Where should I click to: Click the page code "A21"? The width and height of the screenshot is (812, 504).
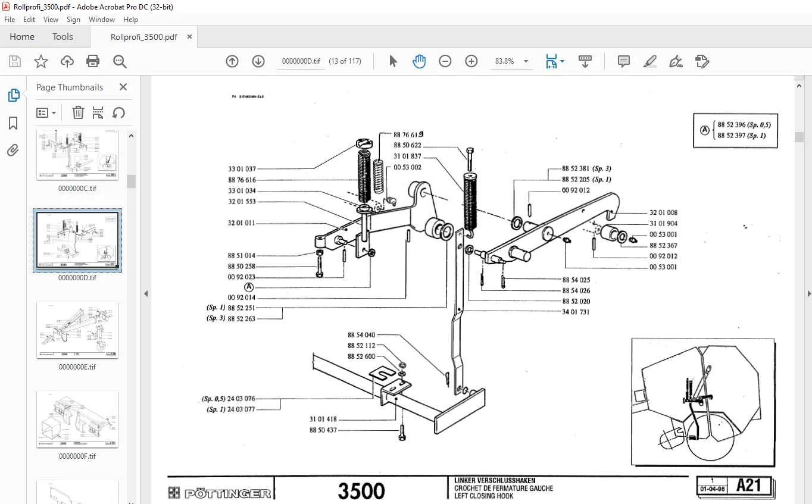click(749, 486)
